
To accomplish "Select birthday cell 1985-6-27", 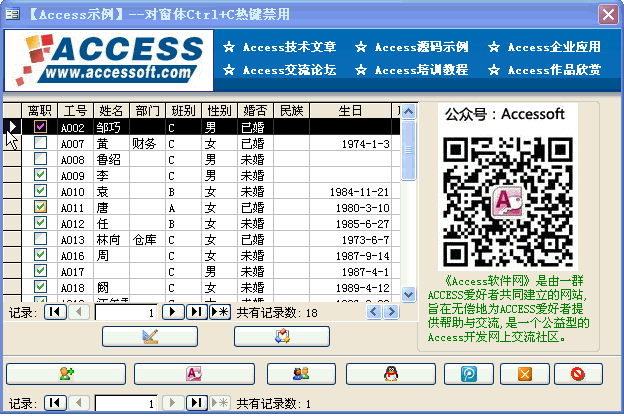I will (350, 223).
